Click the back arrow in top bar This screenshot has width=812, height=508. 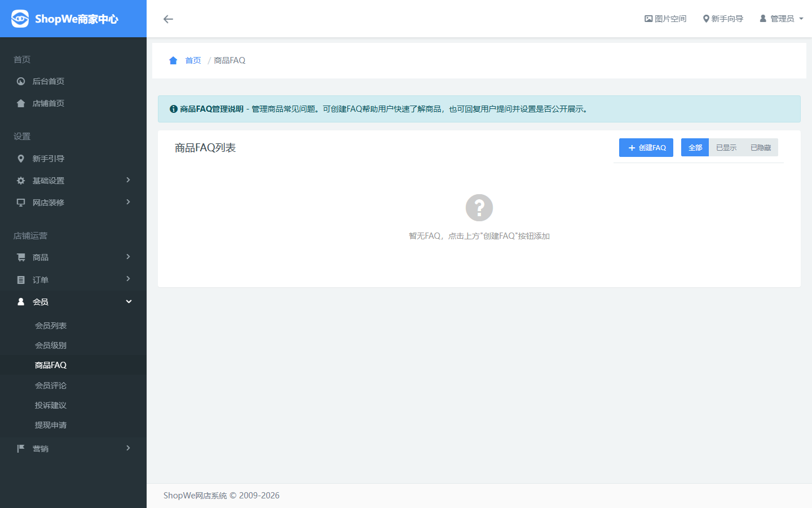click(x=168, y=19)
